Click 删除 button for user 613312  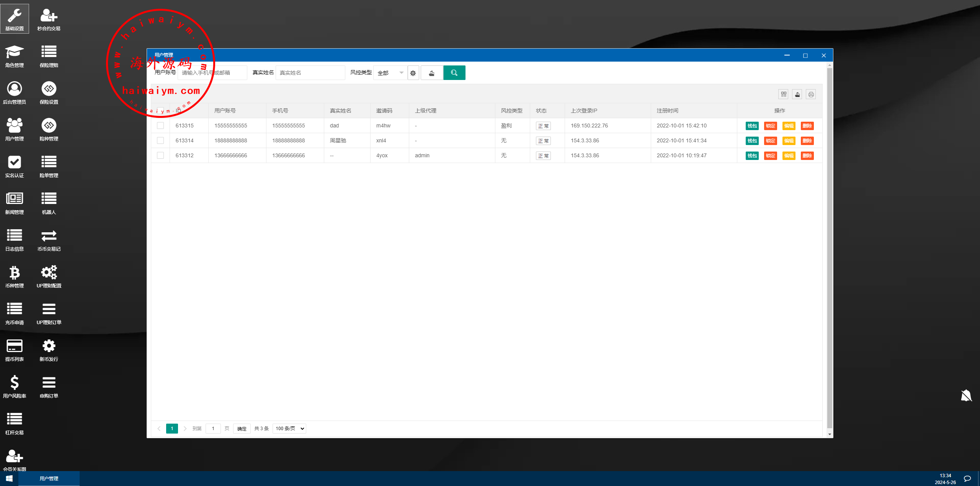[x=807, y=156]
